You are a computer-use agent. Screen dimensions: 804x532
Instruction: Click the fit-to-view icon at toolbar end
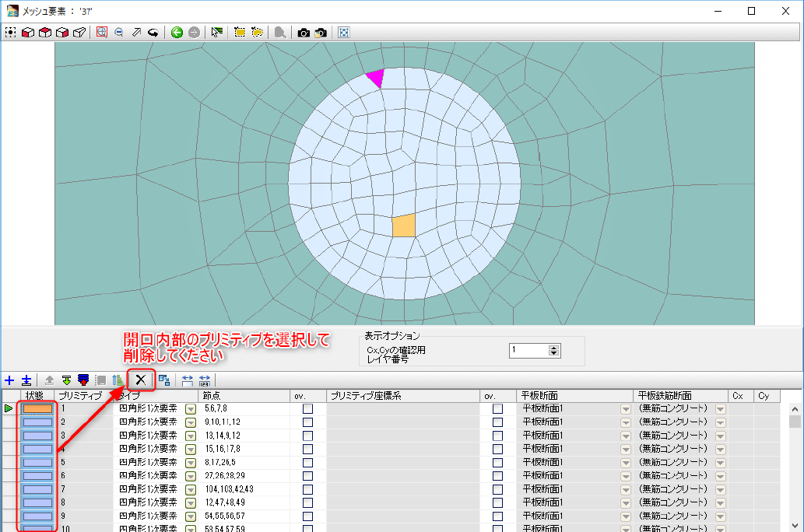[343, 33]
